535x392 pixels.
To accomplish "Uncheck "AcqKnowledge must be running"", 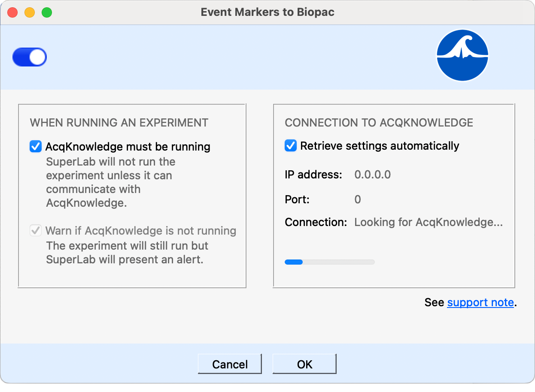I will (x=35, y=147).
